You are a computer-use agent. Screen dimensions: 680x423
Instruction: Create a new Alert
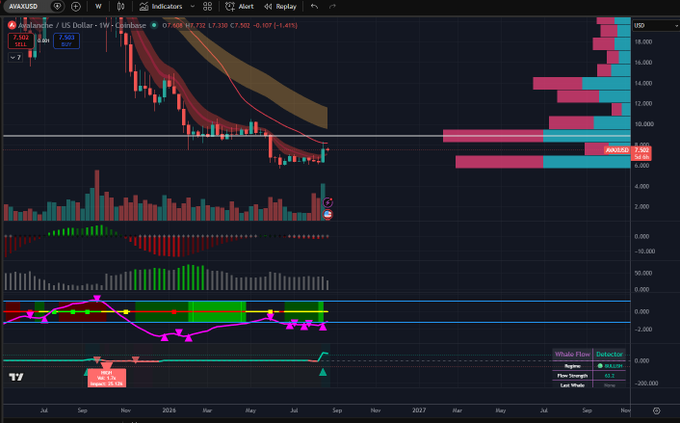(239, 7)
